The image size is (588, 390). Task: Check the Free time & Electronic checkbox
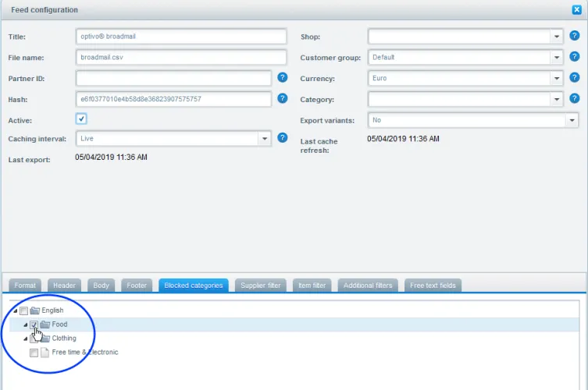click(34, 353)
